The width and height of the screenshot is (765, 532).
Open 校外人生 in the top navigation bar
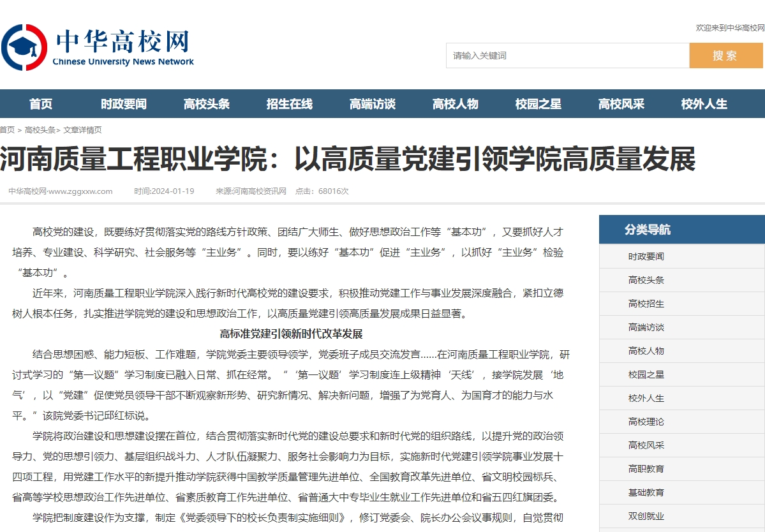point(704,104)
